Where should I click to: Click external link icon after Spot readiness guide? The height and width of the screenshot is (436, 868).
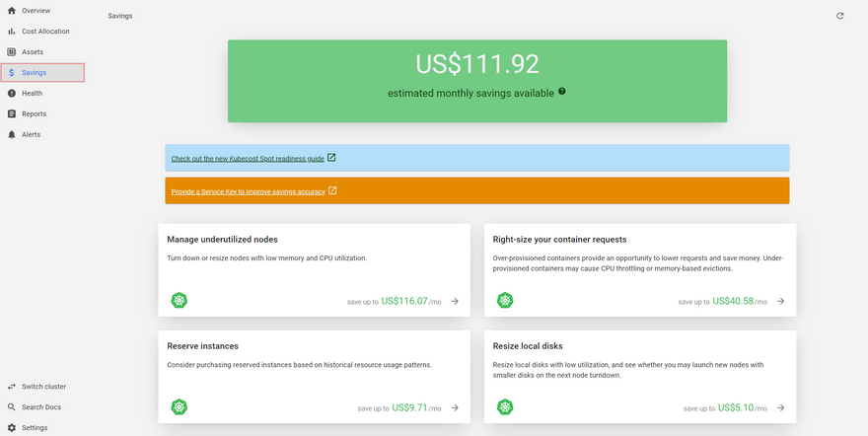click(331, 158)
